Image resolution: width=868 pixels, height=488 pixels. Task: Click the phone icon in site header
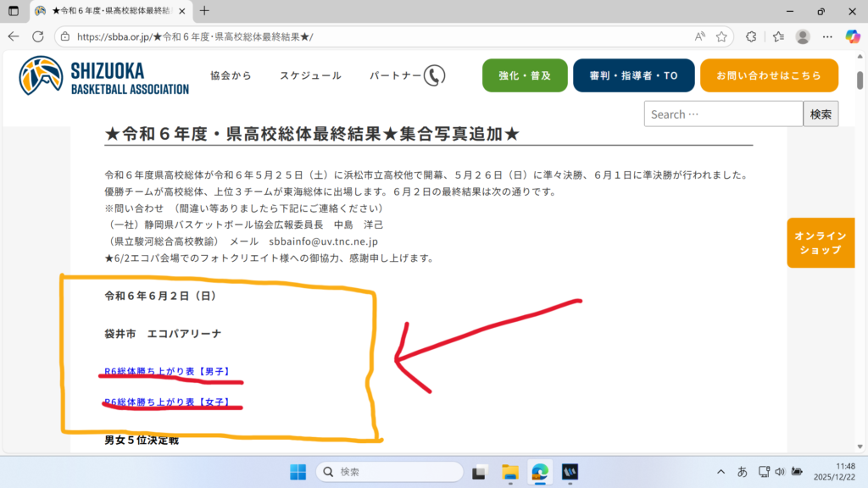coord(434,75)
